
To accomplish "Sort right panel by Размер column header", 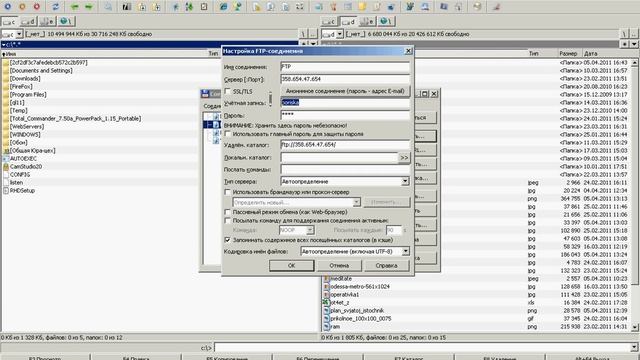I will 569,53.
